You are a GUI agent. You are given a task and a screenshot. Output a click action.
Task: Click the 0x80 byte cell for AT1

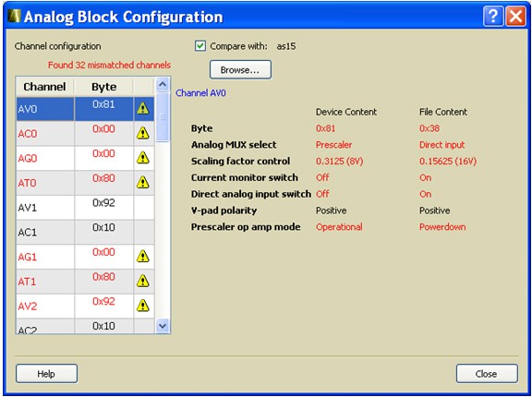click(103, 282)
